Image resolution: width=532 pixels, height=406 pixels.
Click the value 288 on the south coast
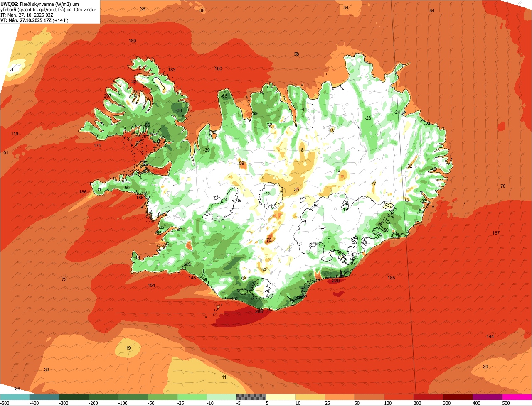click(259, 311)
